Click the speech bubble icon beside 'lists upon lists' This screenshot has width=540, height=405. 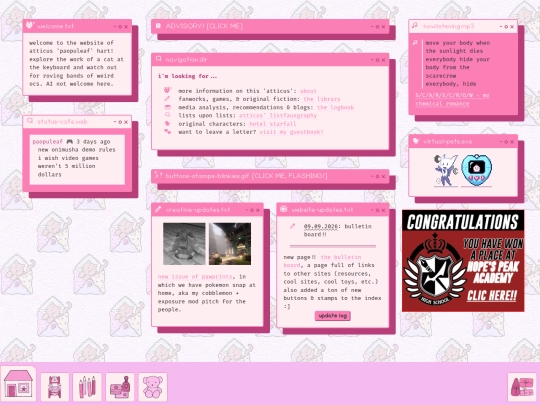(x=168, y=115)
